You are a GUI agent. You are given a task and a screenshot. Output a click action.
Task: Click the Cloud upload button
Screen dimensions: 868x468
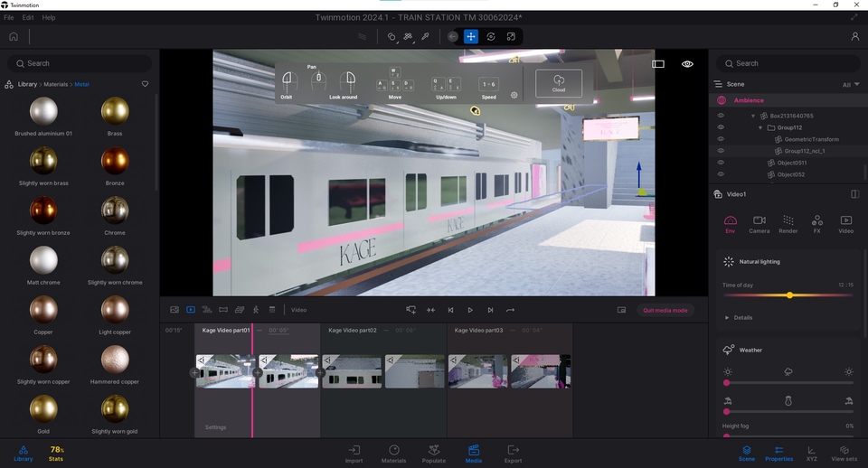[559, 83]
